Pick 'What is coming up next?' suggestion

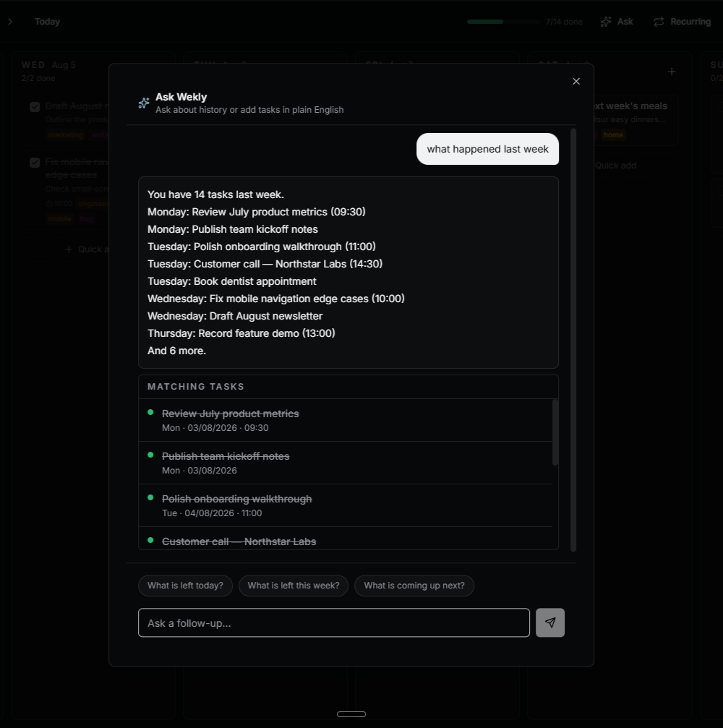(414, 586)
